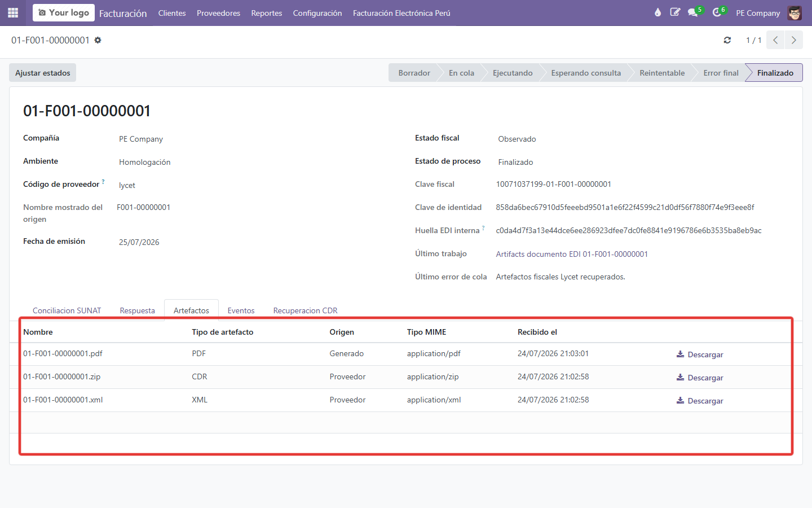Expand the Configuración menu
This screenshot has height=508, width=812.
pos(317,13)
